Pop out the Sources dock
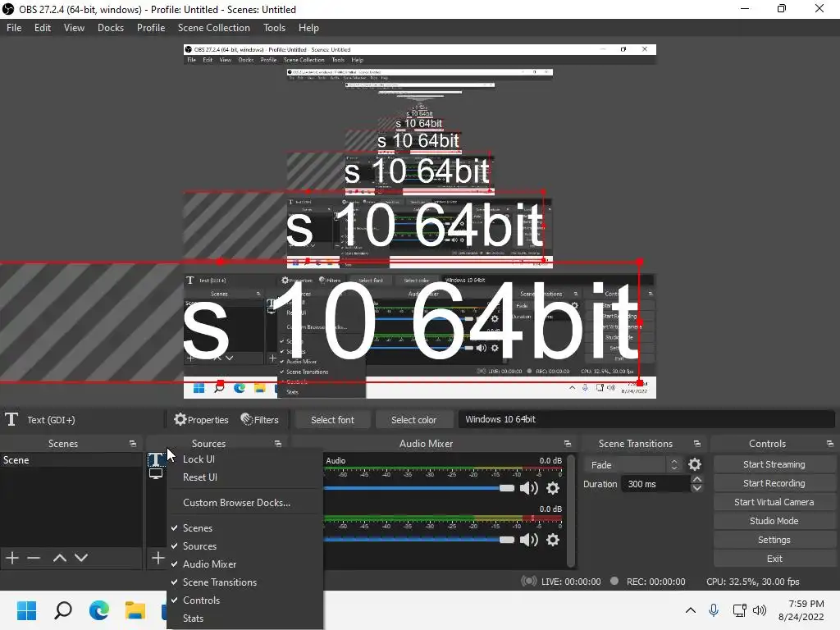The width and height of the screenshot is (840, 630). pyautogui.click(x=278, y=444)
